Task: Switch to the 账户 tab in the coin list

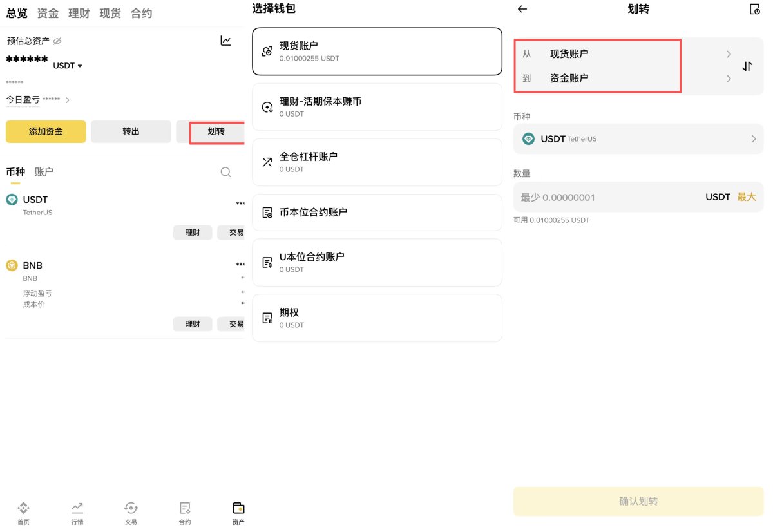Action: click(45, 171)
